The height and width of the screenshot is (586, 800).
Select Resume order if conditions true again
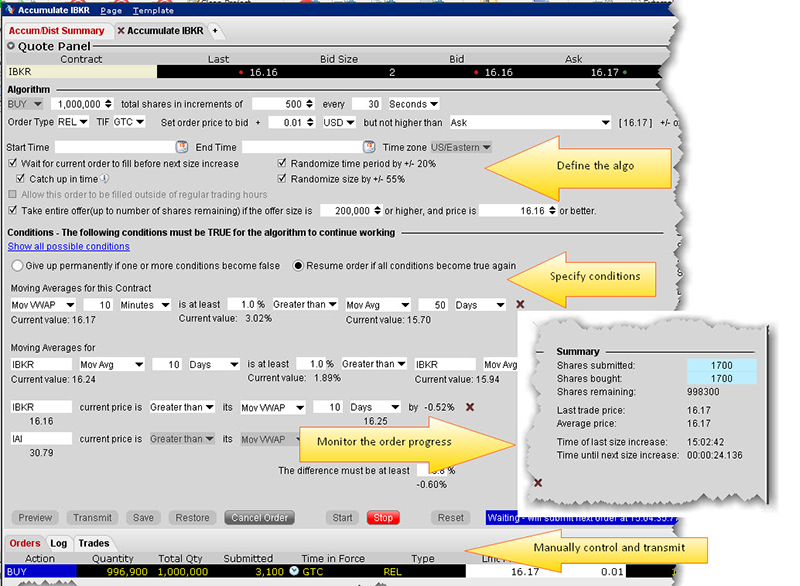(x=298, y=266)
